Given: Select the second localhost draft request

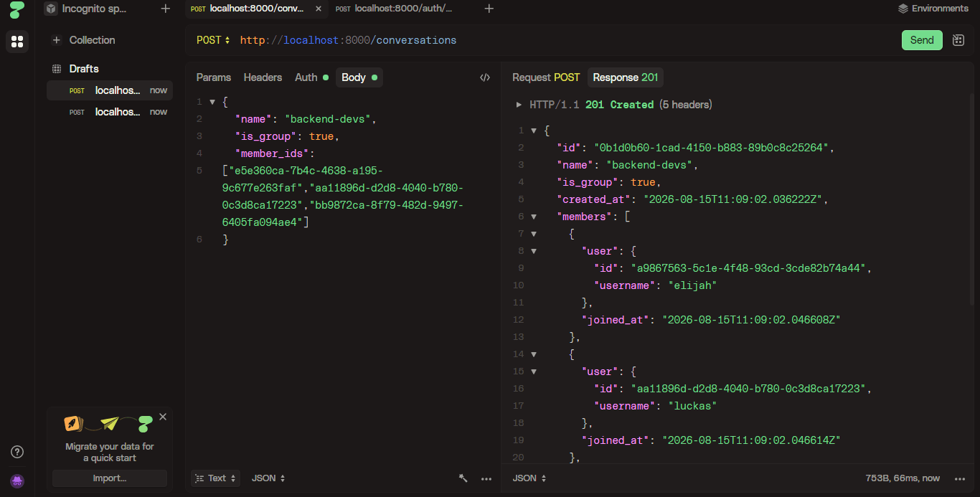Looking at the screenshot, I should coord(110,112).
